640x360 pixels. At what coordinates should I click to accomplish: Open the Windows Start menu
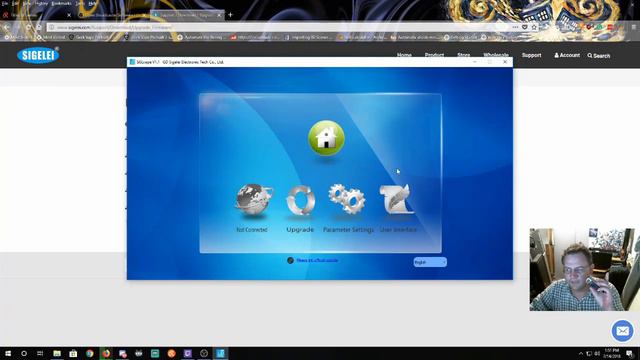[x=8, y=353]
